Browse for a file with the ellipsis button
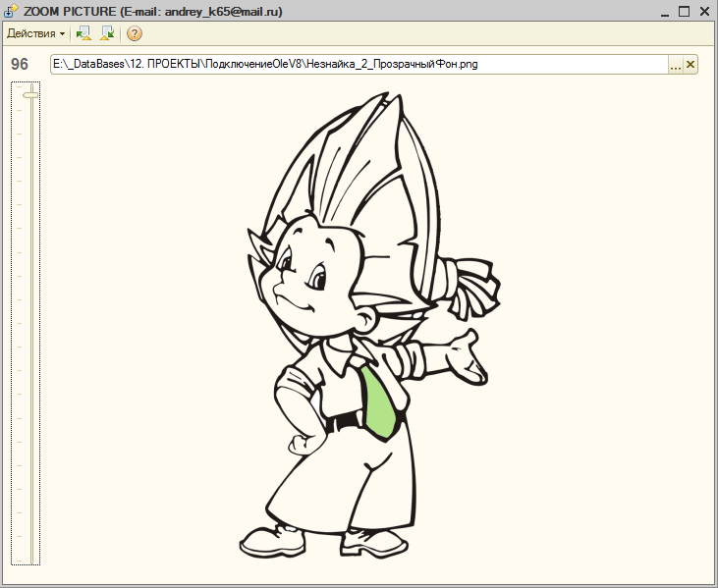The width and height of the screenshot is (718, 588). 675,65
